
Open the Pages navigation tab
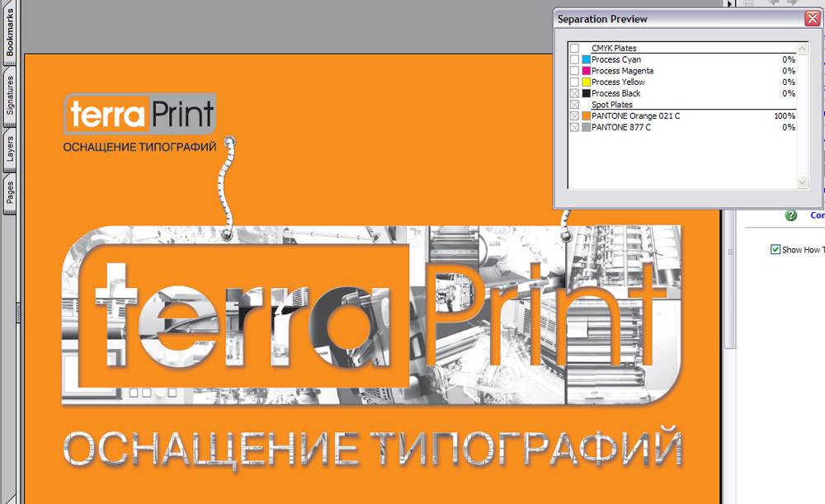tap(9, 192)
